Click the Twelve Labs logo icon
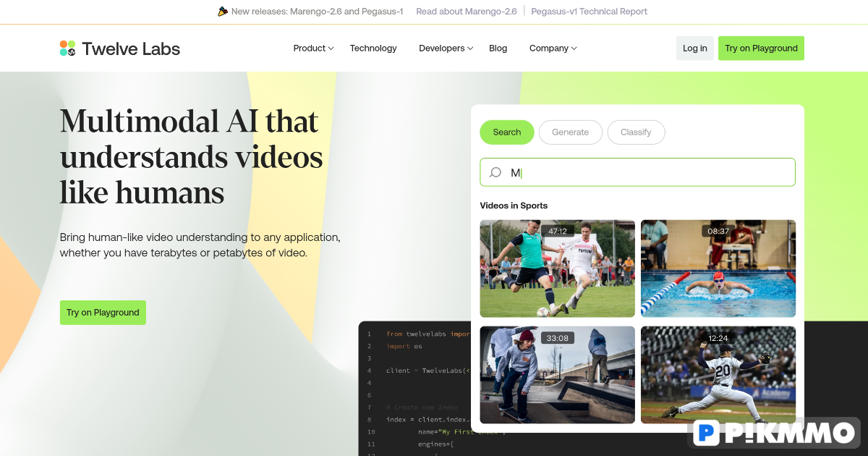This screenshot has width=868, height=456. [x=68, y=48]
